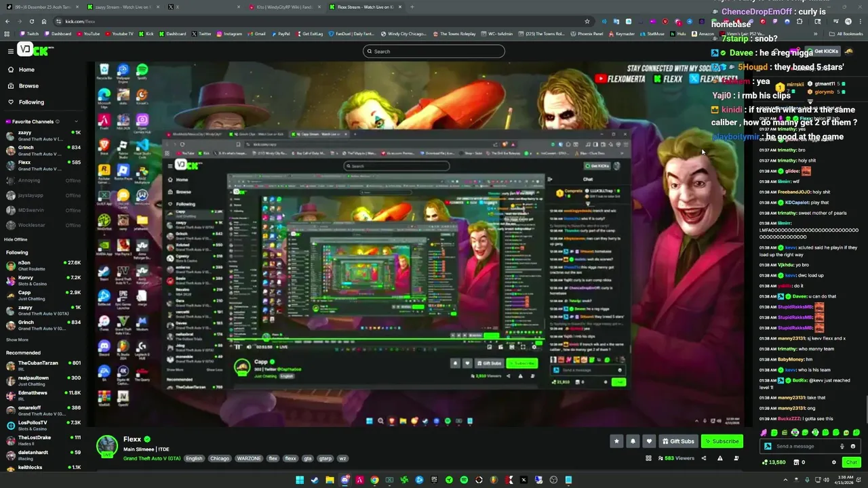Open Grinch channel in Favorite Channels
Viewport: 868px width, 488px height.
[43, 150]
